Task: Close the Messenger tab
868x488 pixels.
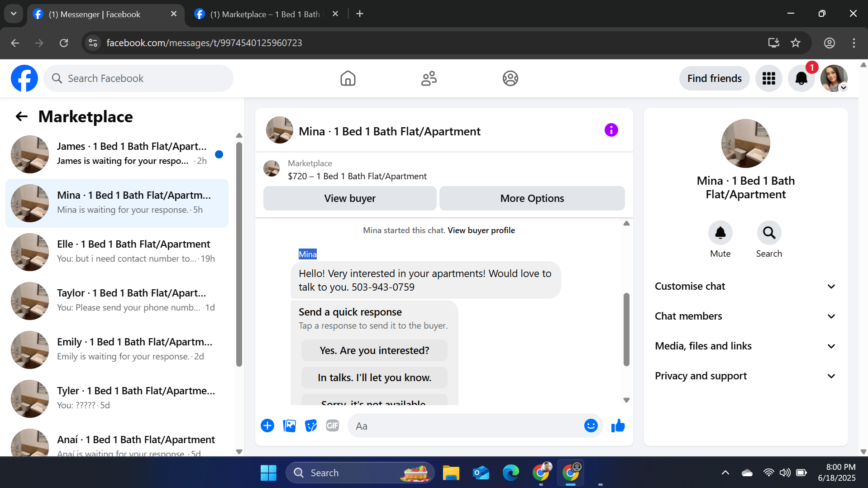Action: click(x=174, y=14)
